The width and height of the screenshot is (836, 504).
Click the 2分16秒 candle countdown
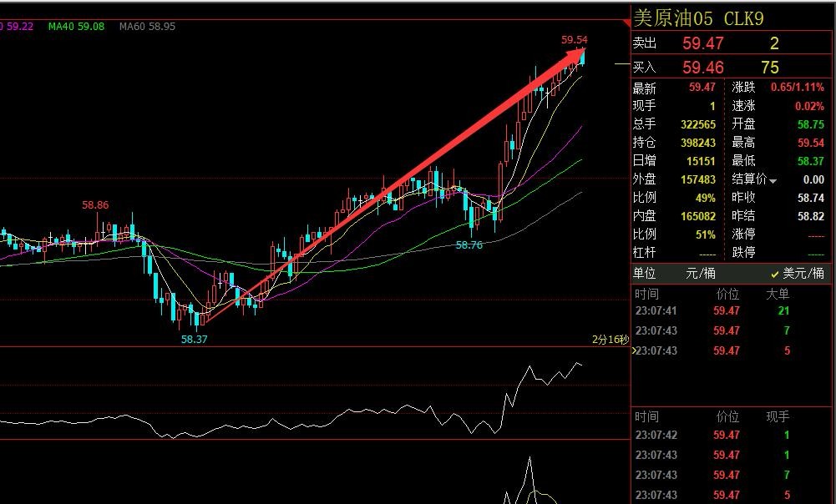611,340
